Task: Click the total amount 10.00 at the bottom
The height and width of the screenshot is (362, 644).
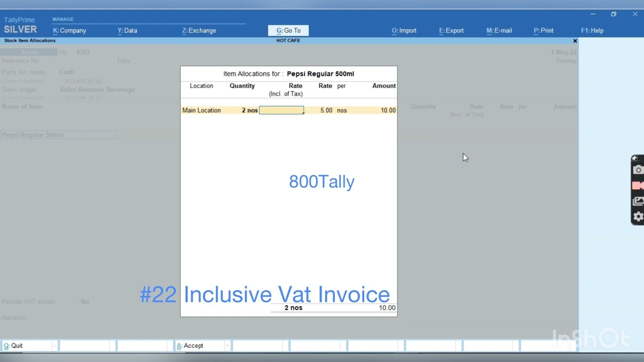Action: [x=387, y=308]
